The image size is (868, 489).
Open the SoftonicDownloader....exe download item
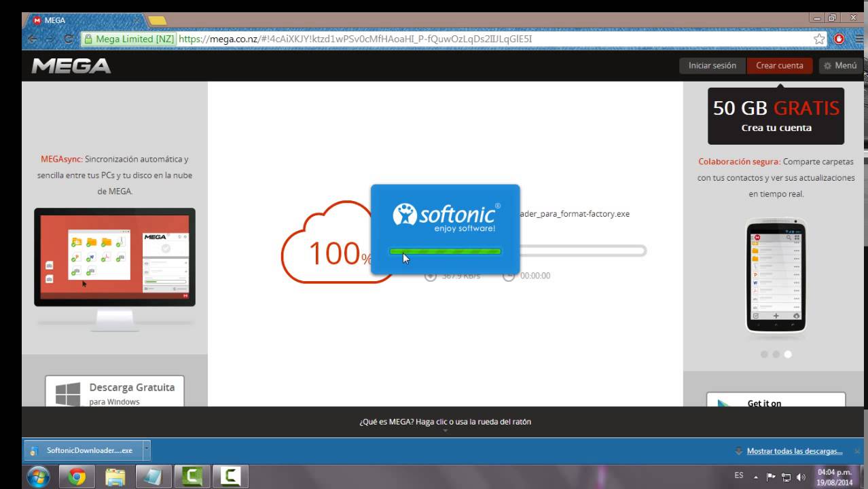(84, 450)
